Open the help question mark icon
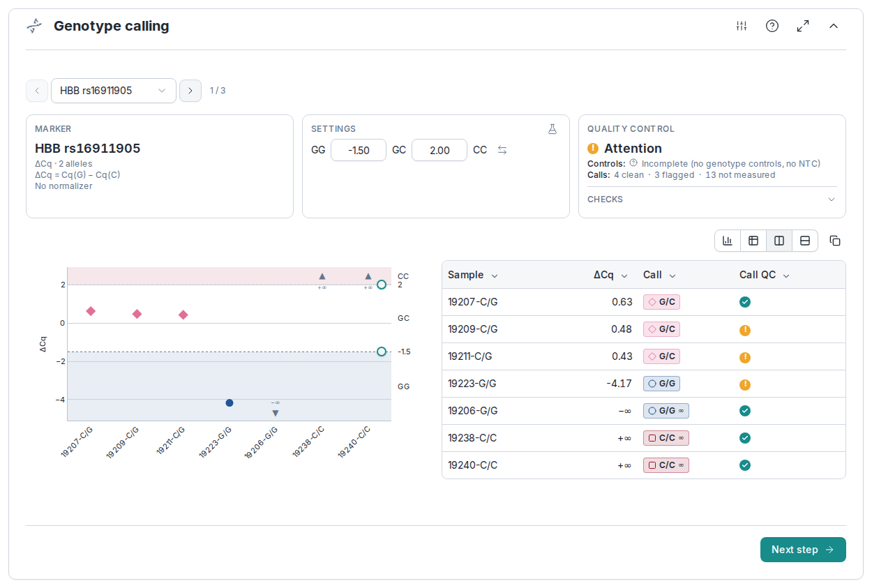Image resolution: width=872 pixels, height=588 pixels. pos(772,26)
